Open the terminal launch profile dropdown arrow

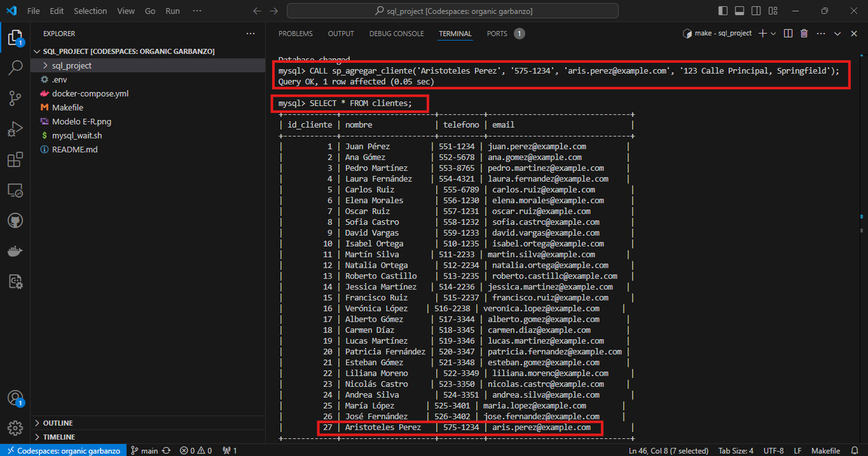[x=773, y=33]
